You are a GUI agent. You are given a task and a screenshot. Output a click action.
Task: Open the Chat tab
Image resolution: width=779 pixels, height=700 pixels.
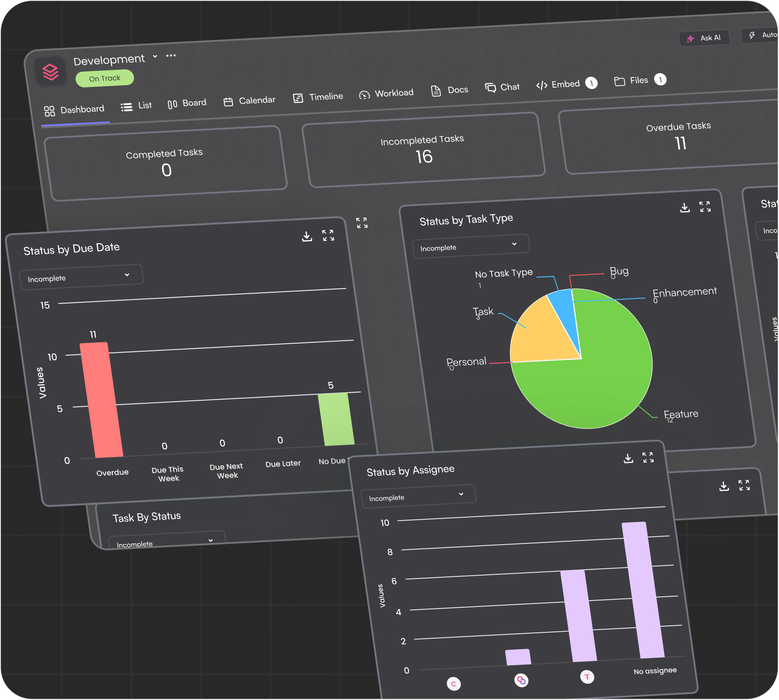coord(502,87)
